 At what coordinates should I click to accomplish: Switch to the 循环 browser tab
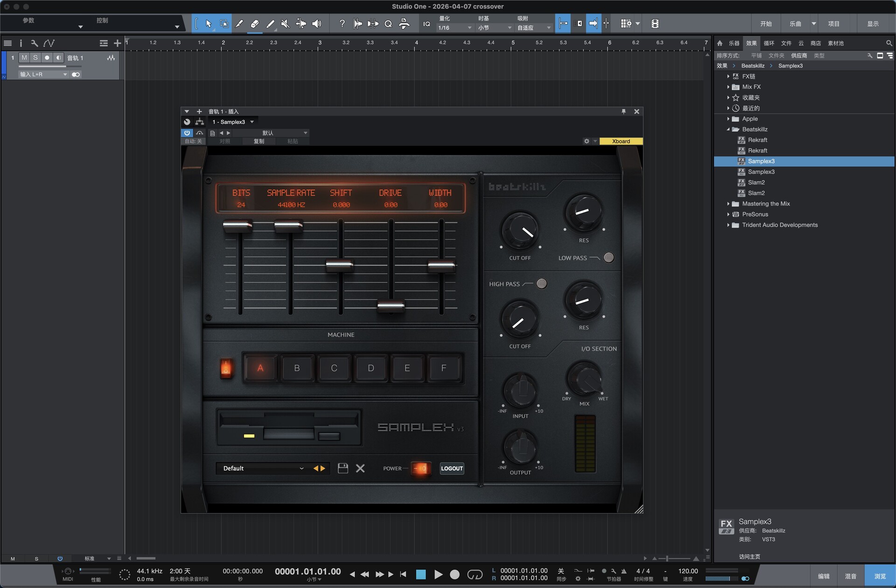coord(769,43)
